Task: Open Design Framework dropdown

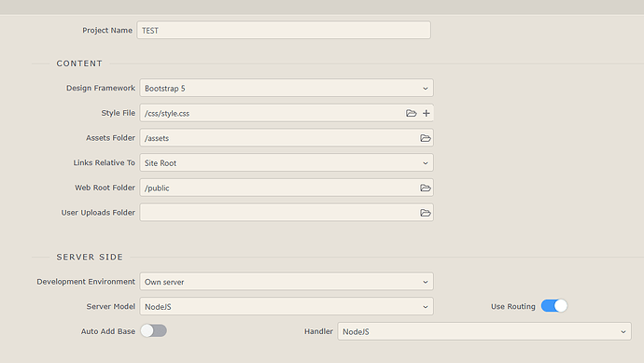Action: pos(287,88)
